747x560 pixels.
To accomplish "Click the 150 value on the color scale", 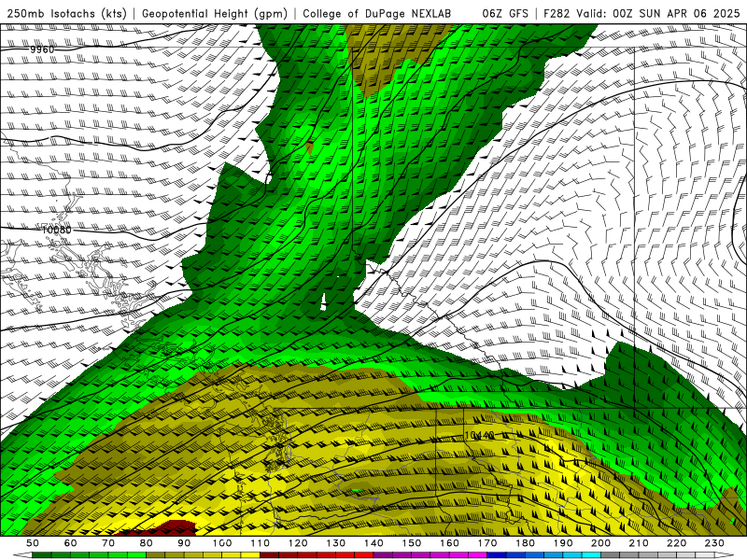I will point(411,543).
